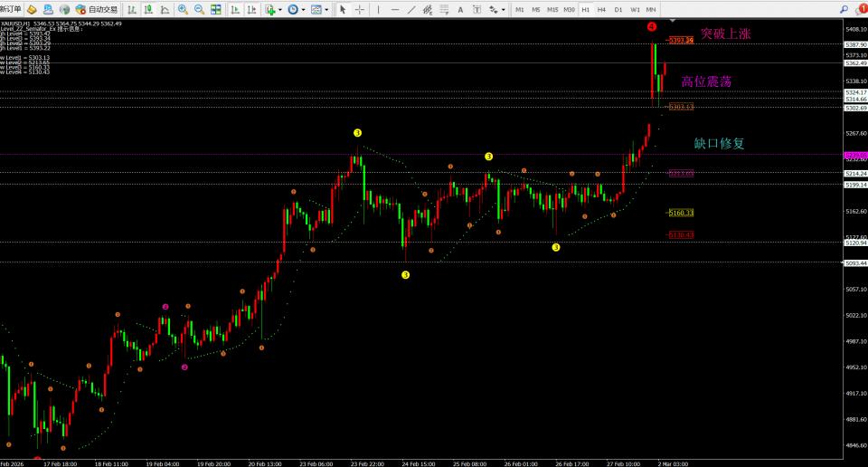The height and width of the screenshot is (467, 868).
Task: Switch chart to bar chart mode
Action: pyautogui.click(x=132, y=9)
